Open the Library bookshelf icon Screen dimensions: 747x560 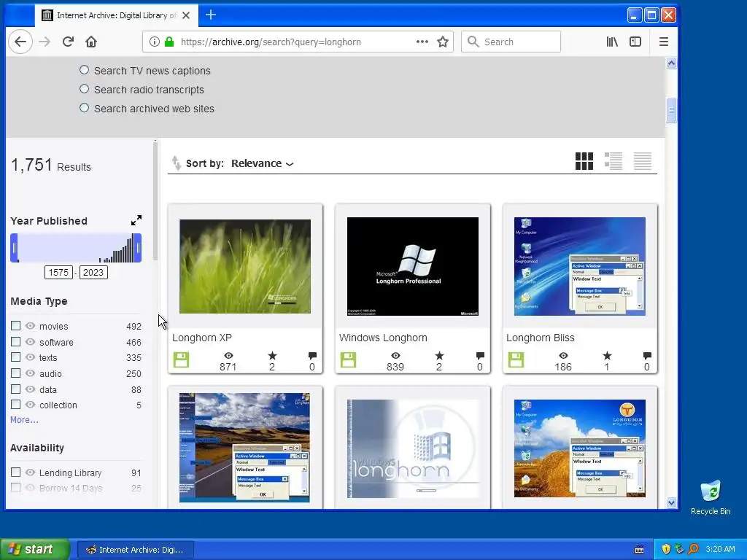612,42
